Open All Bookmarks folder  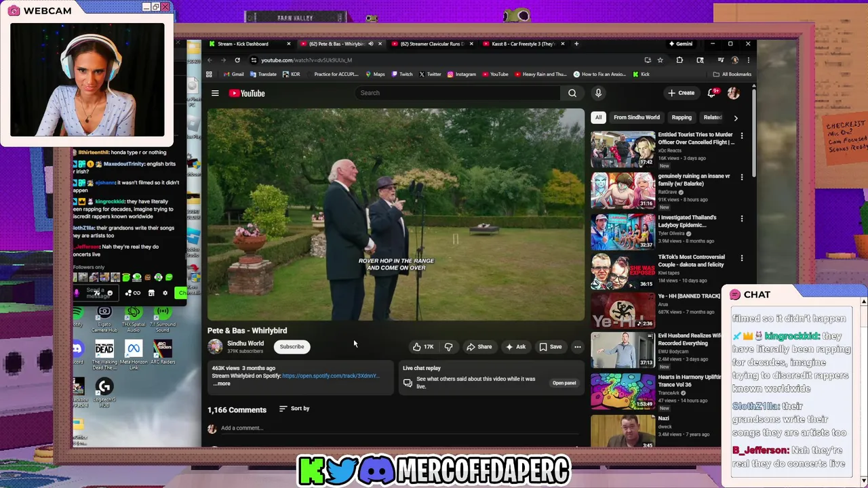coord(732,74)
